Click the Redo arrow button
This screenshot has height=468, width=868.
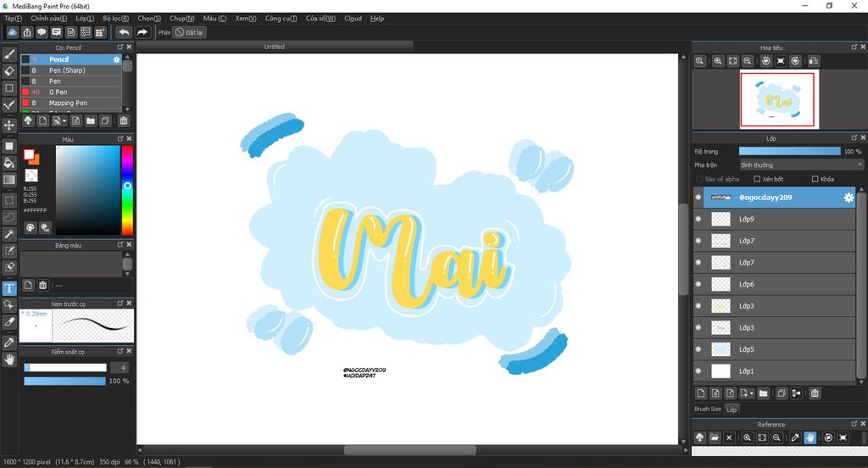[x=142, y=32]
